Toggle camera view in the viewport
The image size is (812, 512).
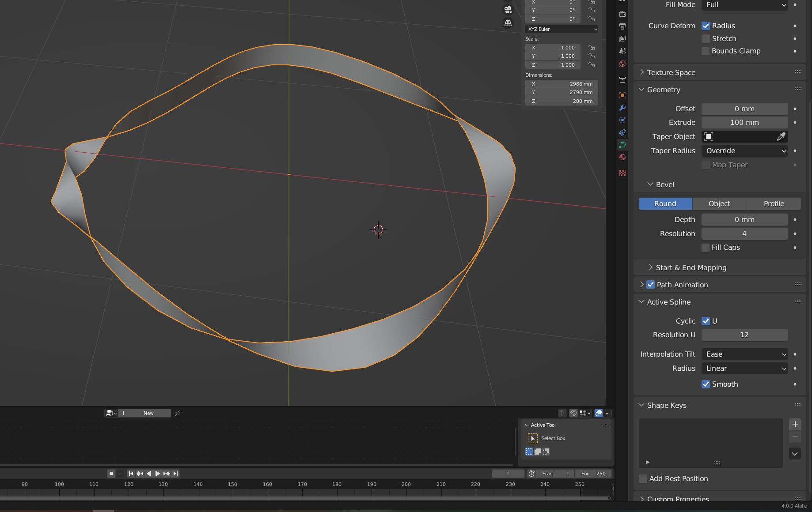click(x=508, y=10)
